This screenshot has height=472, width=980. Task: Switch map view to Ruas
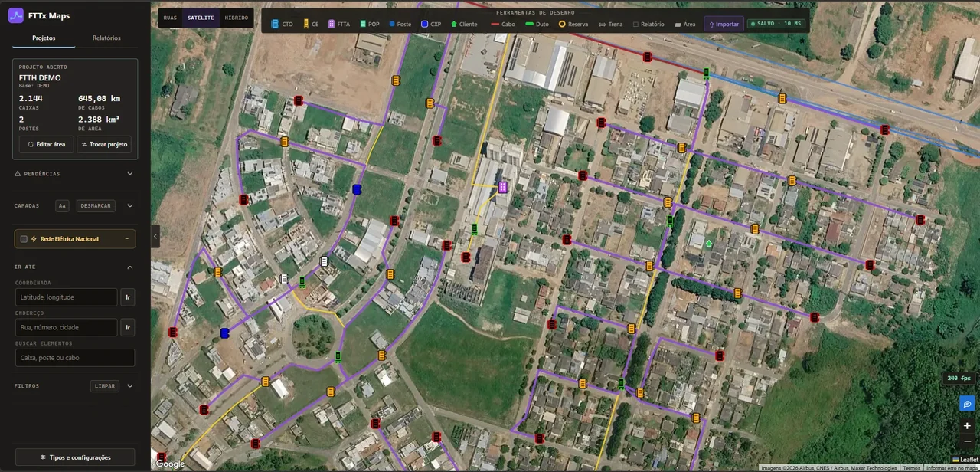pyautogui.click(x=170, y=18)
